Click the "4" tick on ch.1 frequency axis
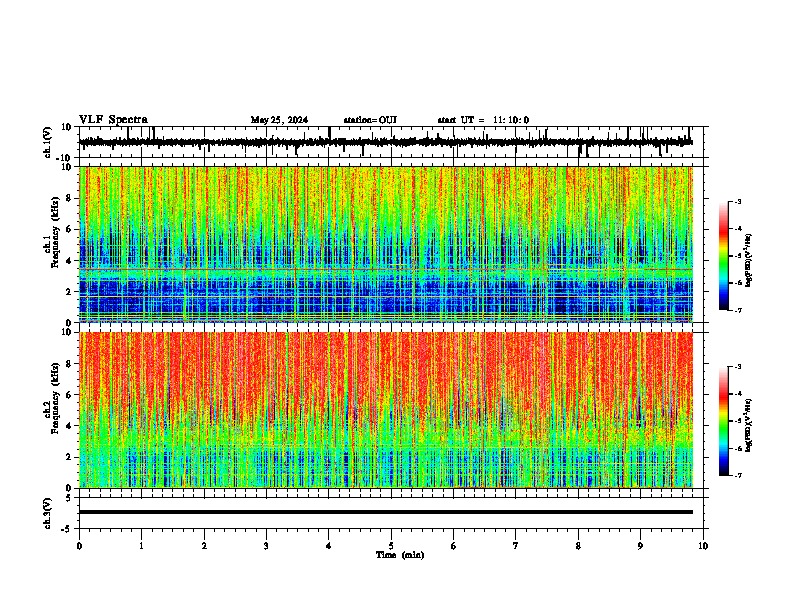The height and width of the screenshot is (612, 792). 70,261
